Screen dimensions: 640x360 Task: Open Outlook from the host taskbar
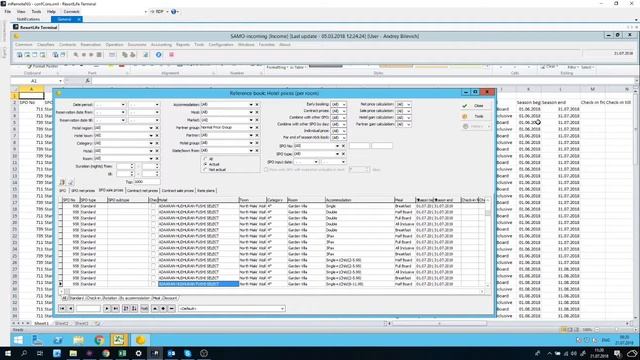pos(171,353)
